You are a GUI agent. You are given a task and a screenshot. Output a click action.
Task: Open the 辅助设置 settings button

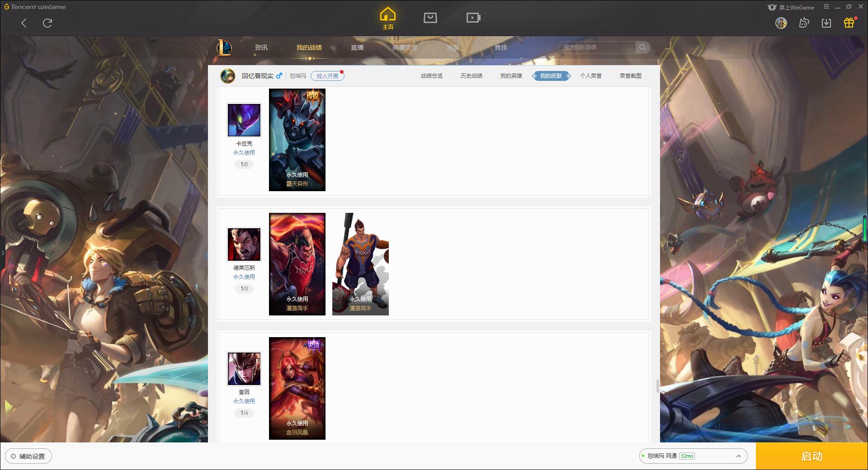28,456
